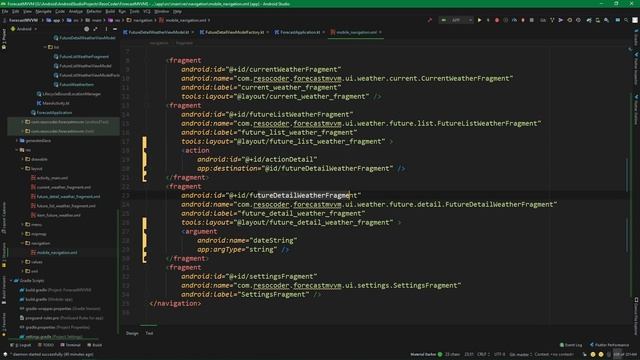Open the Edit menu
This screenshot has width=640, height=360.
pos(16,11)
